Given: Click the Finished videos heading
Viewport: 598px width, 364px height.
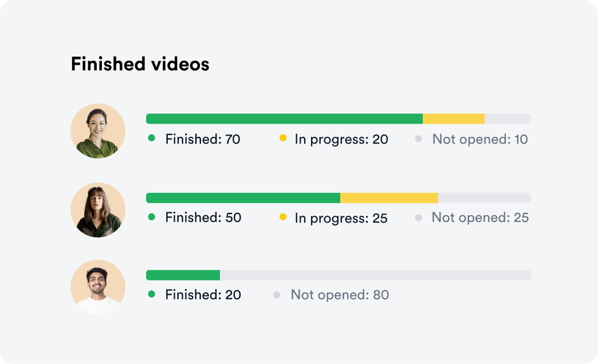Looking at the screenshot, I should click(140, 64).
